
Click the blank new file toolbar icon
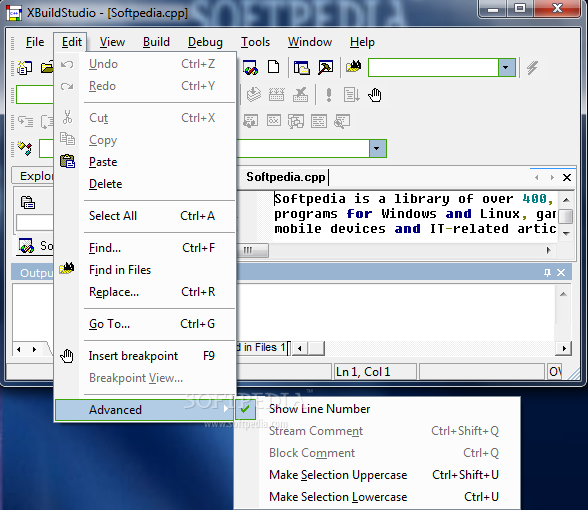click(x=273, y=68)
